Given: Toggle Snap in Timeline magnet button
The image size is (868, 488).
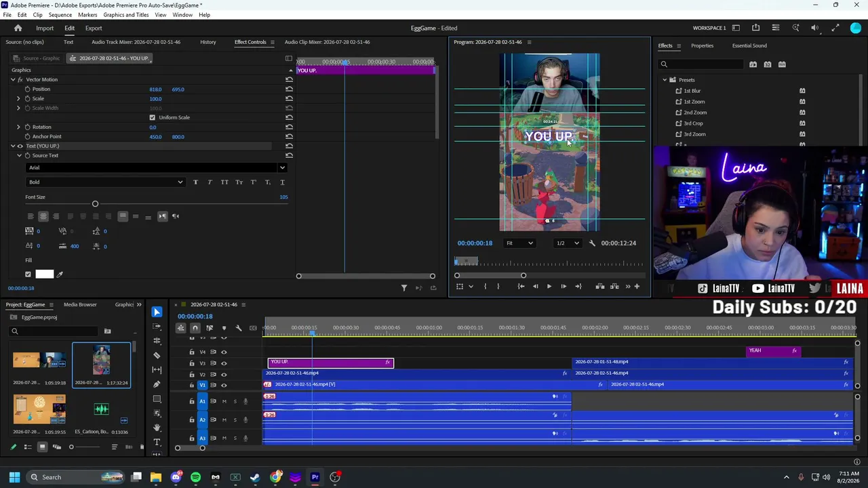Looking at the screenshot, I should coord(195,328).
